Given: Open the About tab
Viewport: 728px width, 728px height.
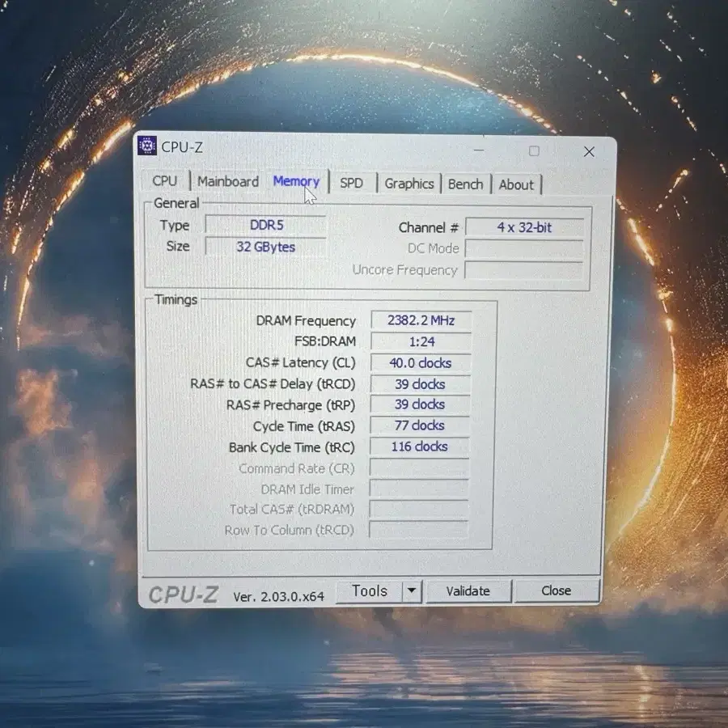Looking at the screenshot, I should coord(516,184).
